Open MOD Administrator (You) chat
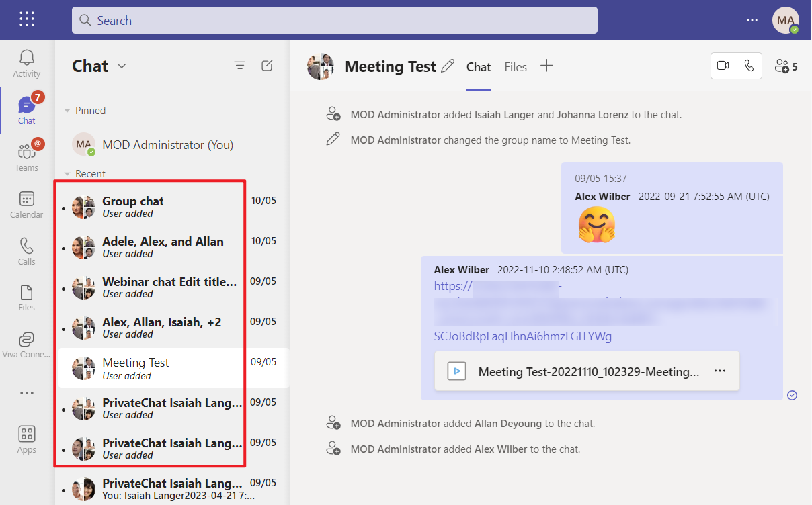This screenshot has width=812, height=505. 172,144
